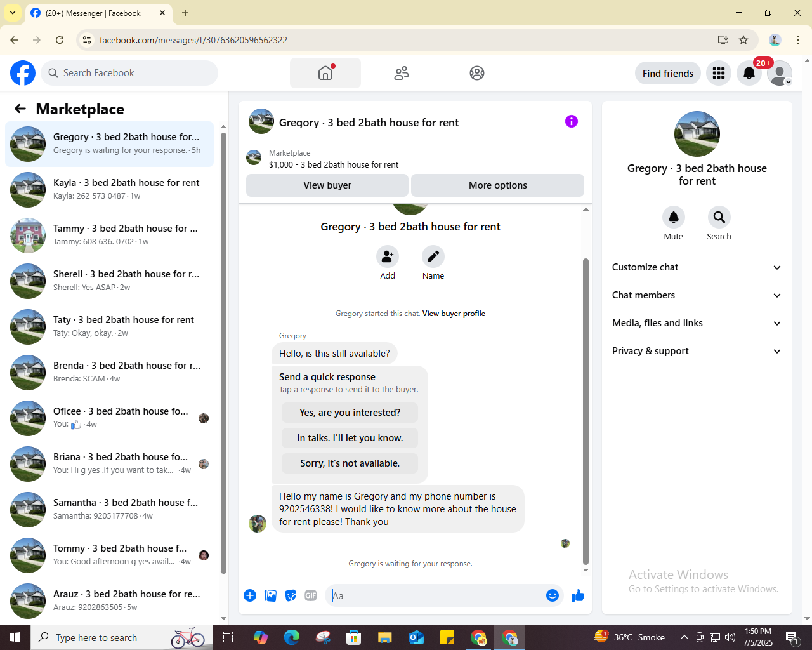Click the Find friends button
Image resolution: width=812 pixels, height=650 pixels.
click(x=668, y=73)
